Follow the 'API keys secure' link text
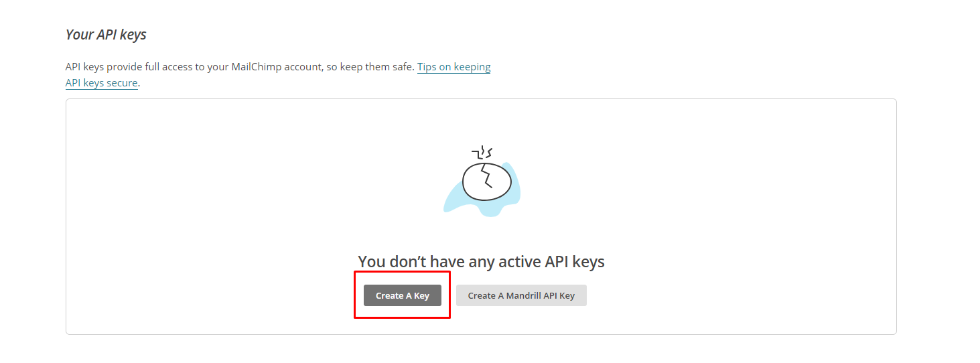The image size is (980, 363). click(101, 83)
